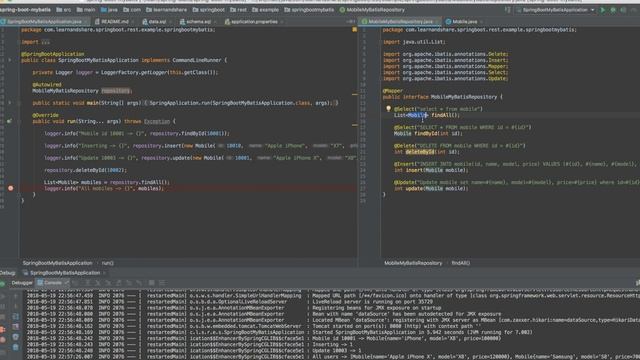This screenshot has width=640, height=360.
Task: Rerun the debug session with green icon
Action: (x=3, y=283)
